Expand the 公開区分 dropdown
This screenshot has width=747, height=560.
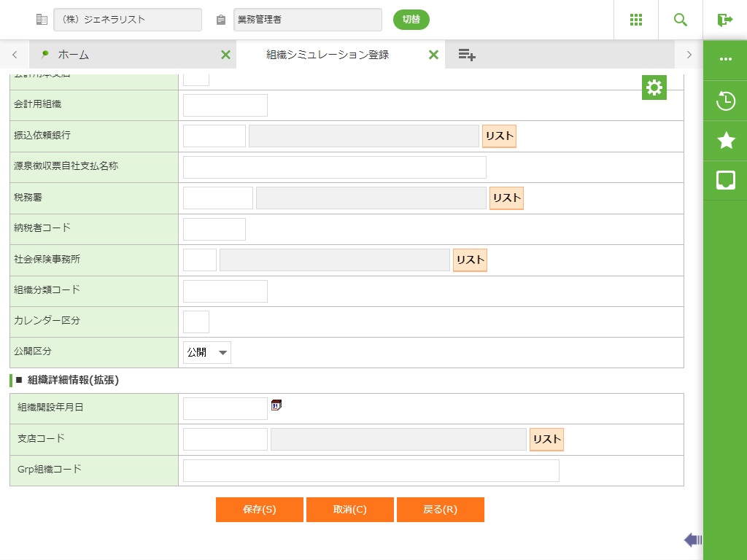click(207, 353)
